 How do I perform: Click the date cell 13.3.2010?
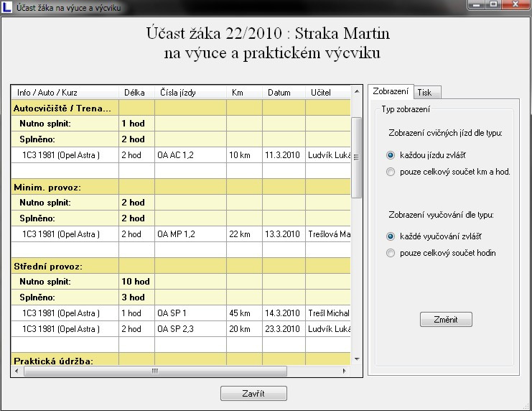(284, 234)
